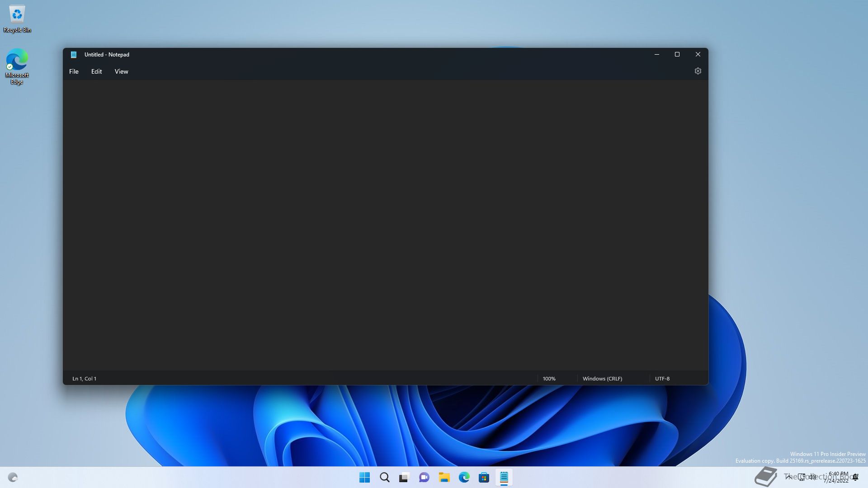Launch Microsoft Edge from taskbar
The height and width of the screenshot is (488, 868).
[x=464, y=478]
